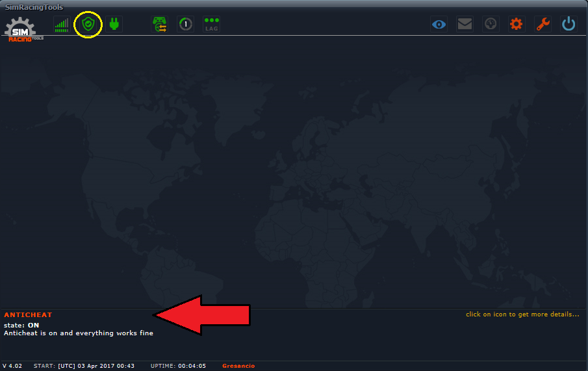588x371 pixels.
Task: Select the green power plug icon
Action: (x=114, y=25)
